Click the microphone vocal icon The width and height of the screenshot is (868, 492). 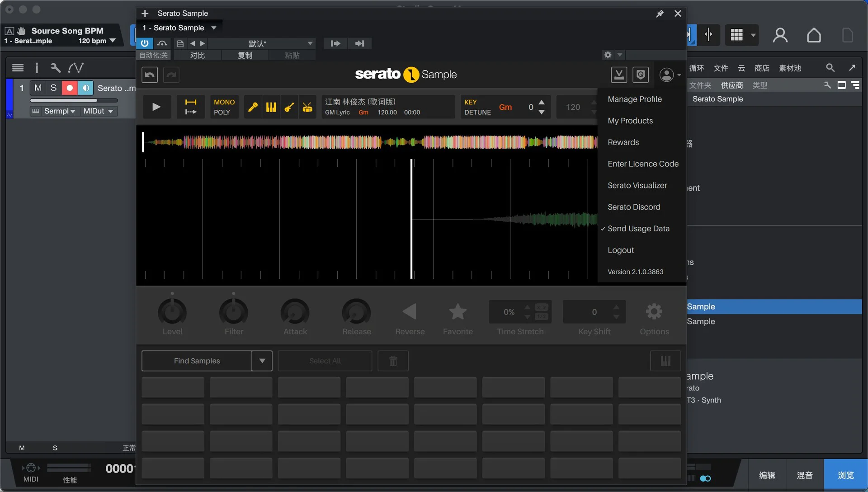pos(253,107)
